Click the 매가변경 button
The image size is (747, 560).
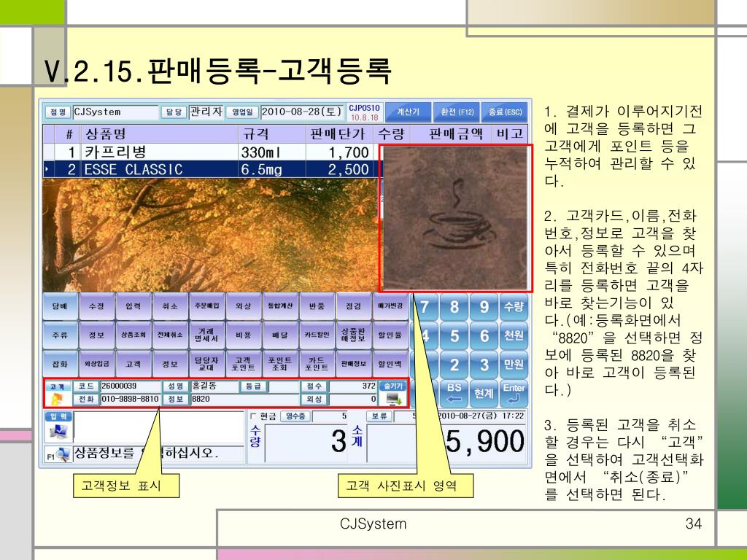pyautogui.click(x=390, y=306)
